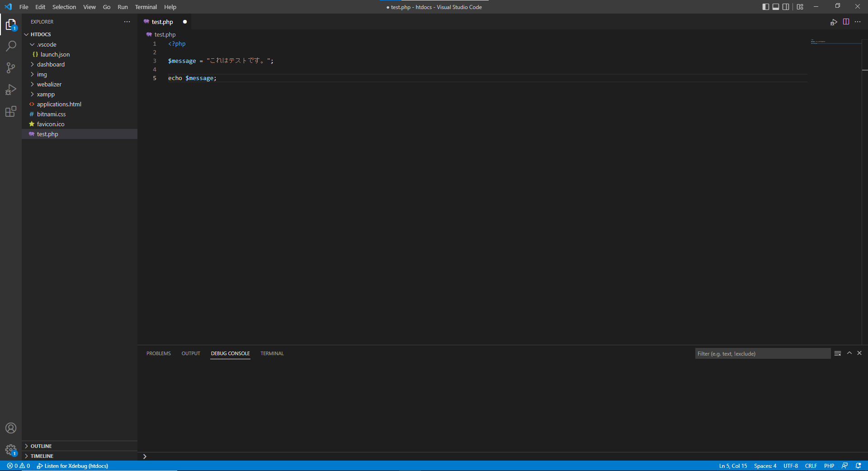868x471 pixels.
Task: Place cursor on line 3 $message code
Action: (x=182, y=61)
